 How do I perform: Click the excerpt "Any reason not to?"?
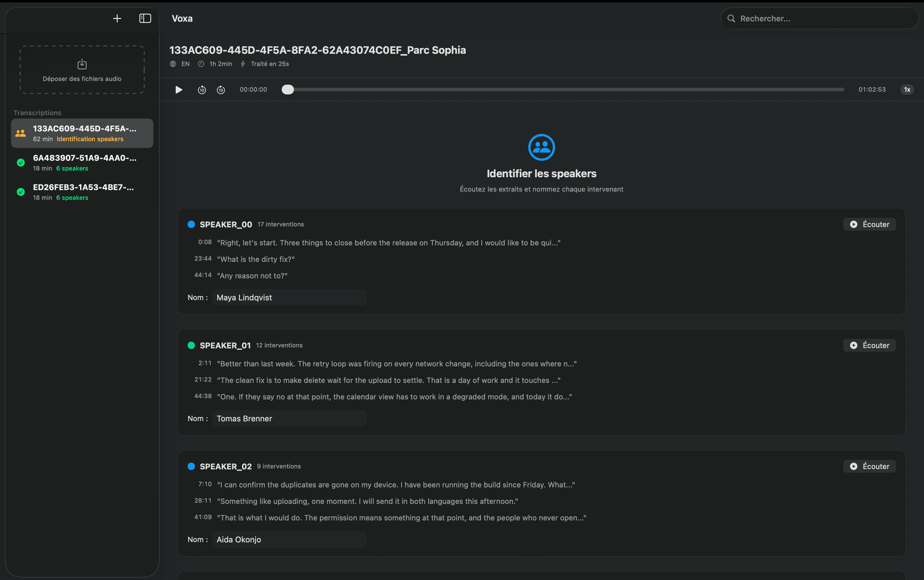click(x=252, y=276)
